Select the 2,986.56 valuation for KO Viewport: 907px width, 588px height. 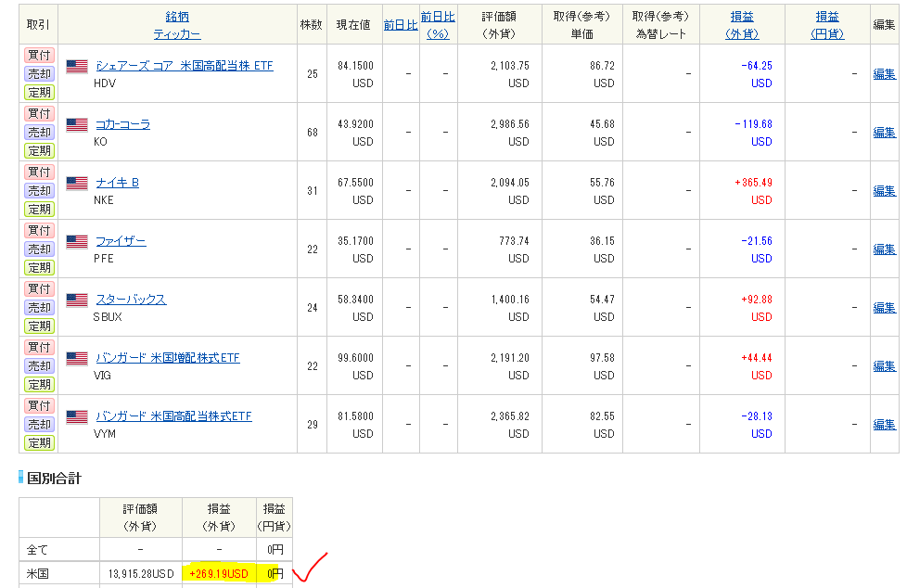click(x=510, y=124)
